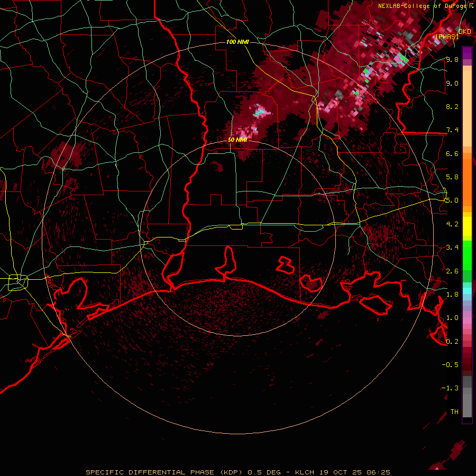
Task: Click the -0.5 scale value
Action: [450, 365]
